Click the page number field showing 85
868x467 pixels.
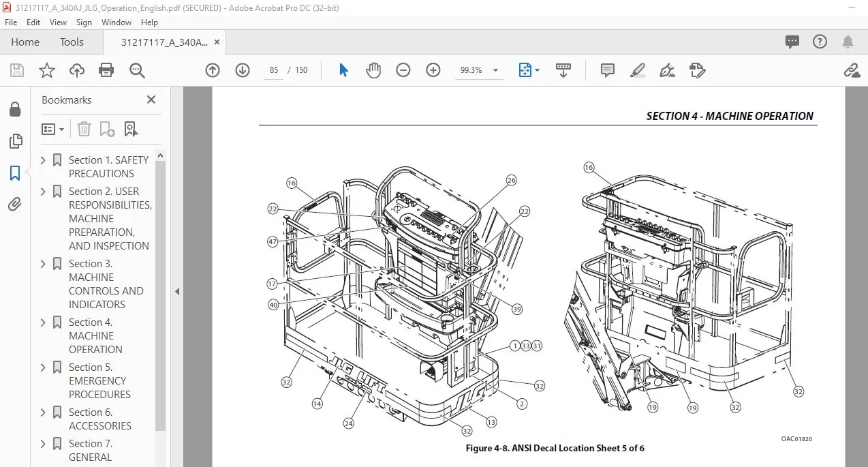pyautogui.click(x=274, y=70)
